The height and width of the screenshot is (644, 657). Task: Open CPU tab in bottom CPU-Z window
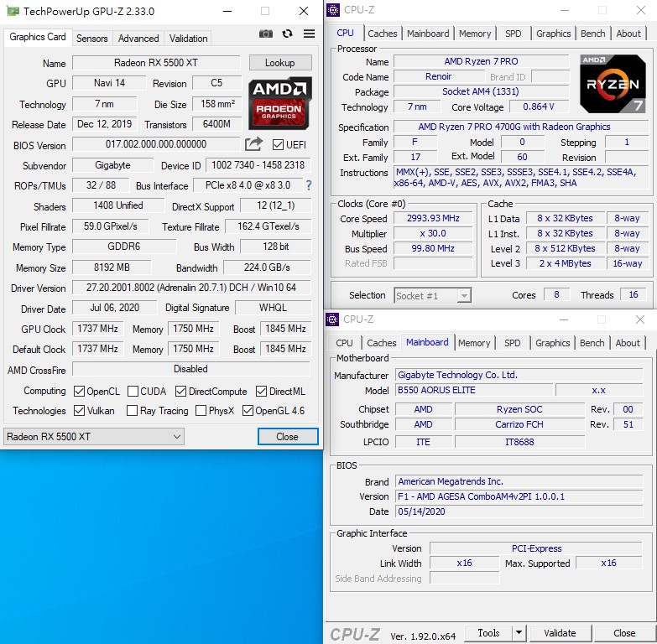[344, 343]
